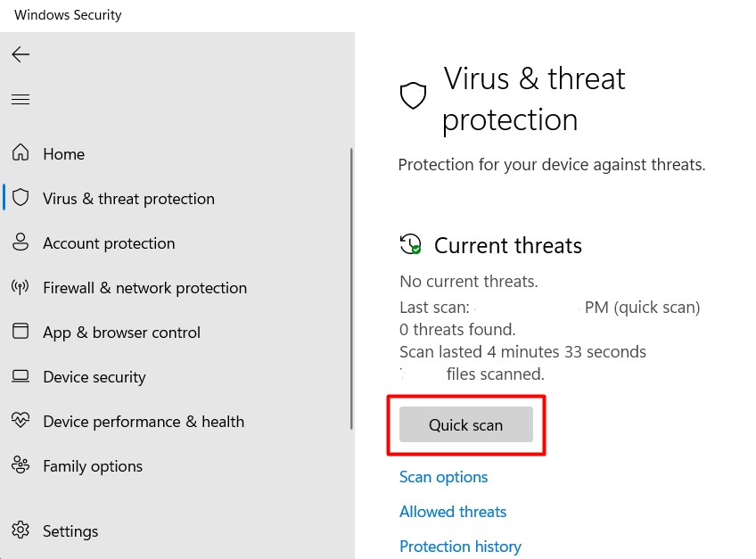Open Family options in sidebar

(93, 466)
